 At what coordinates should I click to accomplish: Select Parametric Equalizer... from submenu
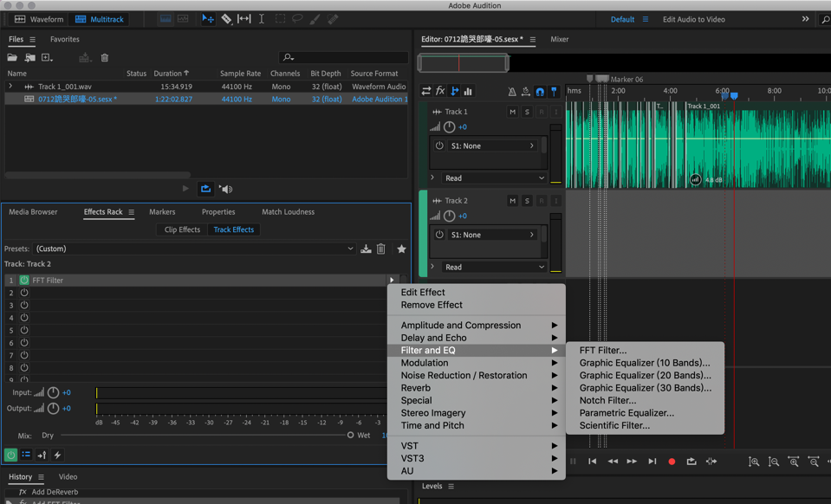pos(645,413)
